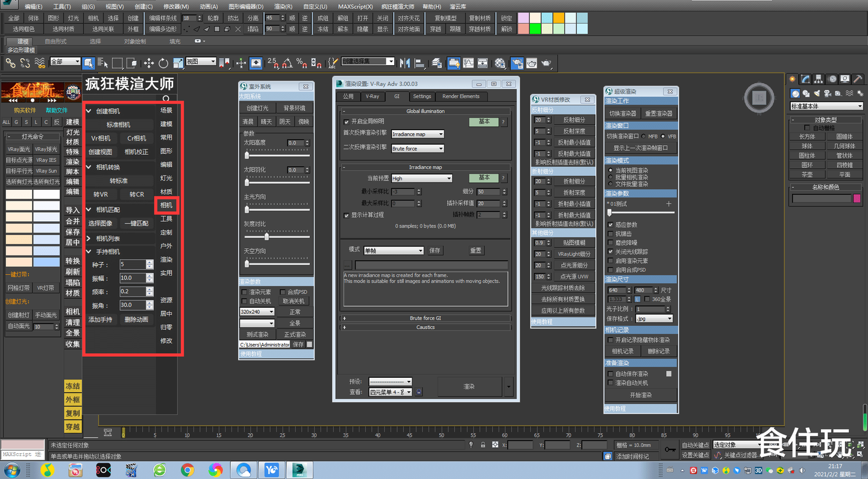The height and width of the screenshot is (479, 868).
Task: Toggle the Percent Snap icon
Action: [x=301, y=62]
